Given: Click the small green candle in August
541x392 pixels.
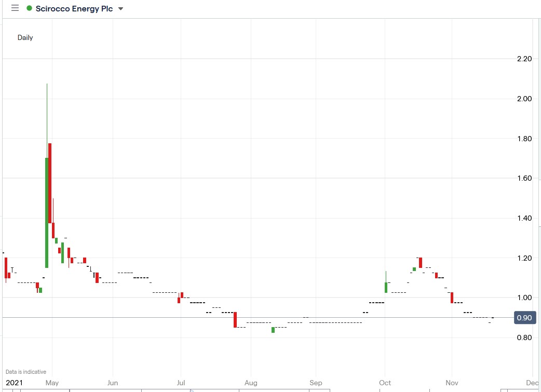Looking at the screenshot, I should pyautogui.click(x=273, y=329).
